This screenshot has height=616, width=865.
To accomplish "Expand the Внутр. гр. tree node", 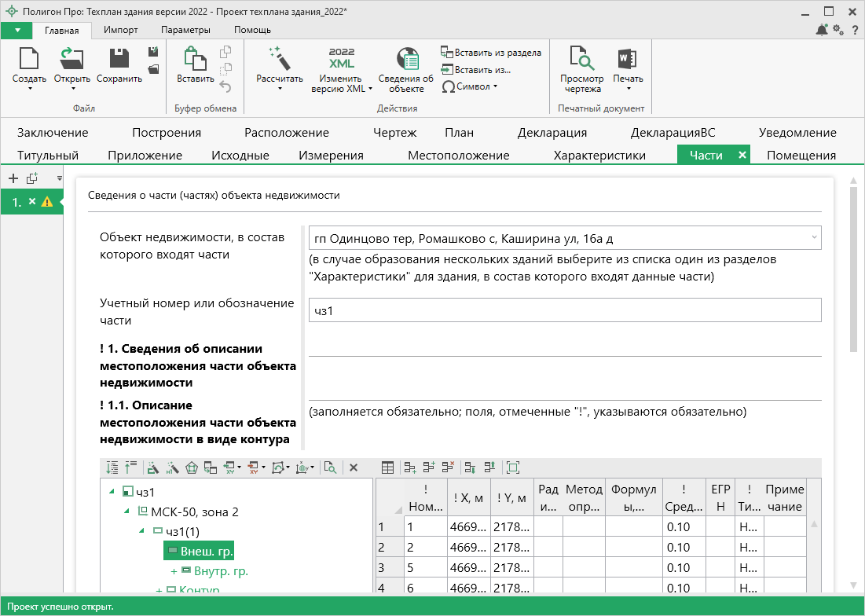I will click(x=174, y=571).
